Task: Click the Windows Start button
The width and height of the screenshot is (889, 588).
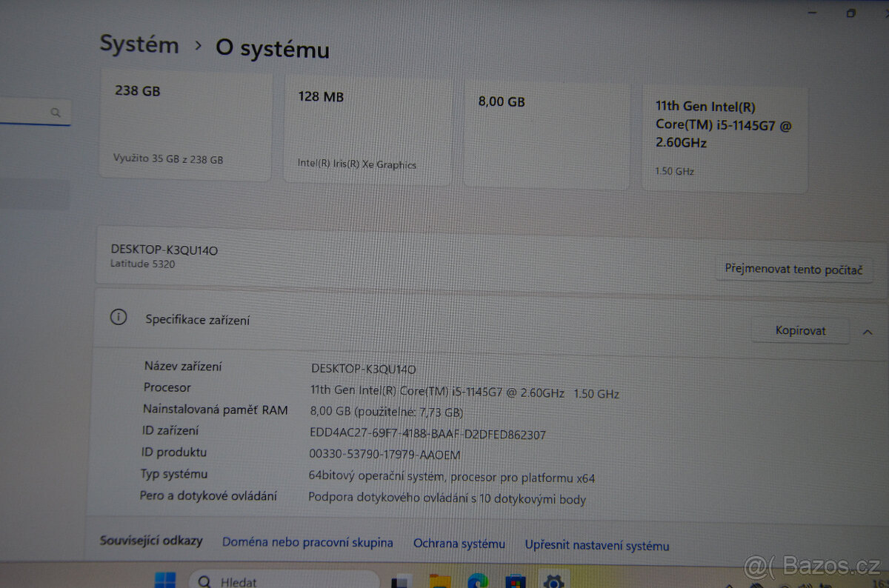Action: tap(164, 581)
